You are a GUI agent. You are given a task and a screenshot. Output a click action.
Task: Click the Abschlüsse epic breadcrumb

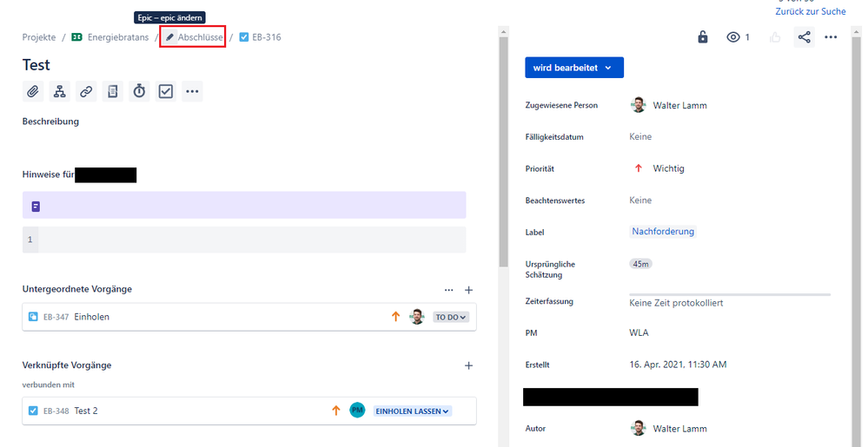(x=201, y=37)
